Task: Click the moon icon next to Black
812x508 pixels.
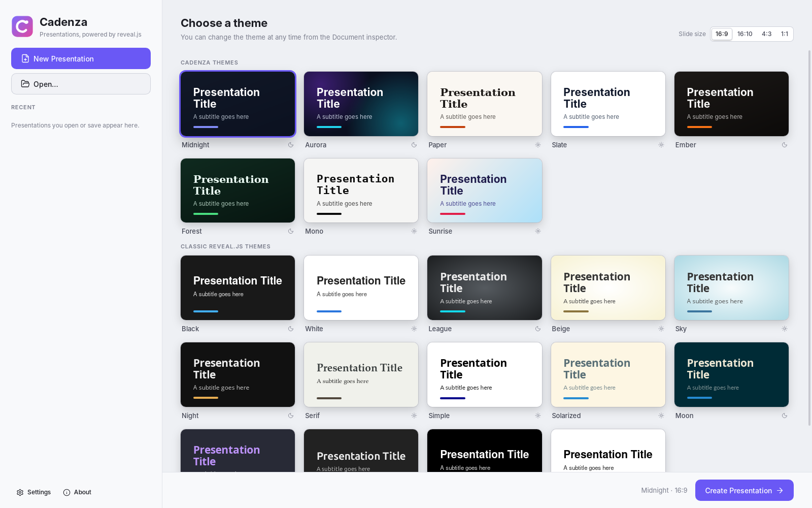Action: [291, 329]
